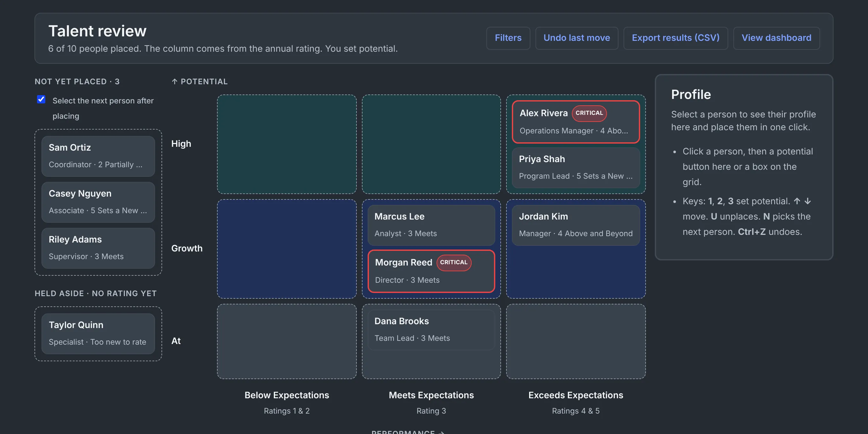This screenshot has width=868, height=434.
Task: Select Casey Nguyen's card
Action: point(98,202)
